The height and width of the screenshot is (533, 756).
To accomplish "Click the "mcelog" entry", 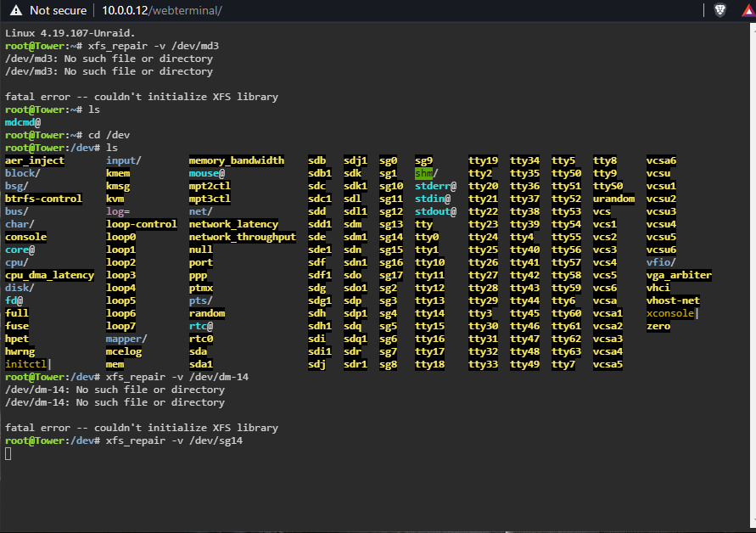I will click(x=124, y=351).
